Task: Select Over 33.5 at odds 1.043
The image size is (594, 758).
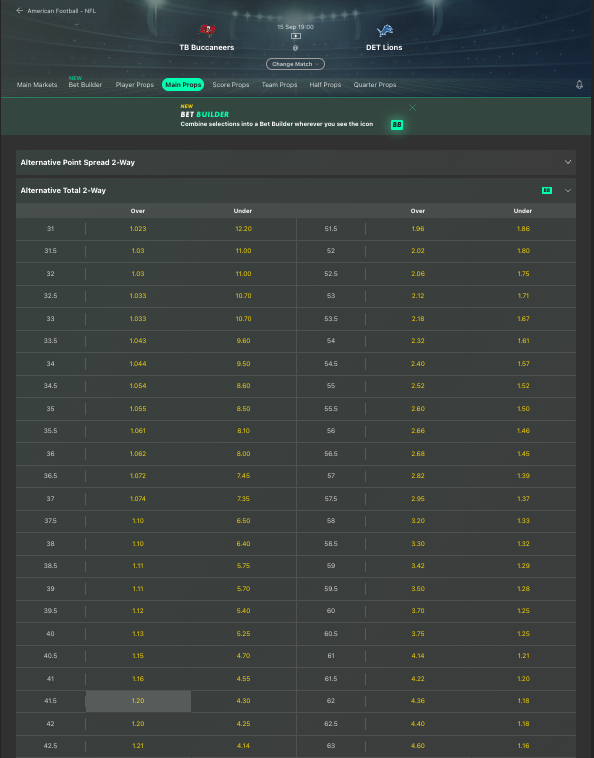Action: [x=138, y=341]
